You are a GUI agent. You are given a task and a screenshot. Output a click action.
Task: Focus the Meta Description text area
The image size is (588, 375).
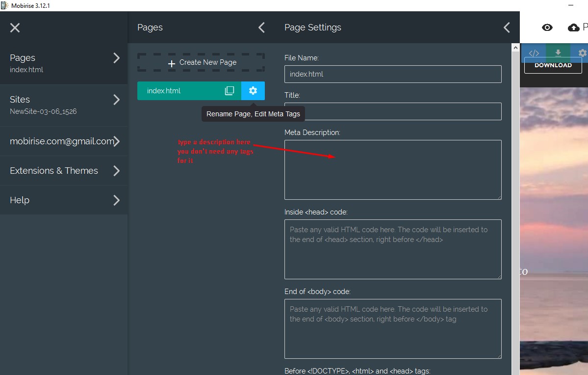392,170
